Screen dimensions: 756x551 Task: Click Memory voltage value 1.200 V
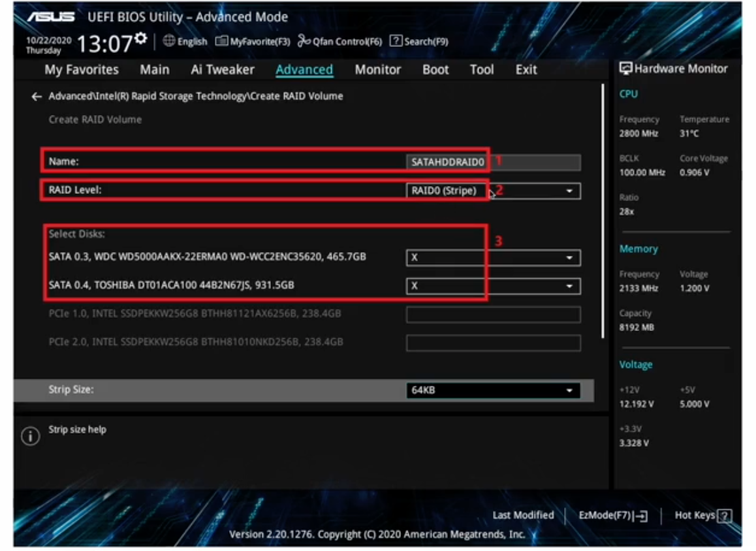694,289
